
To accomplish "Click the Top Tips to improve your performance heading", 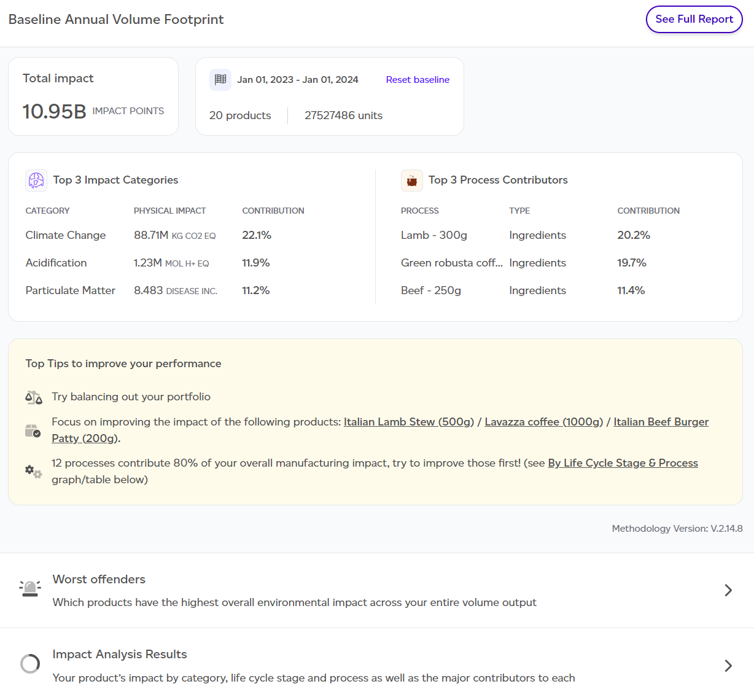I will pos(123,364).
